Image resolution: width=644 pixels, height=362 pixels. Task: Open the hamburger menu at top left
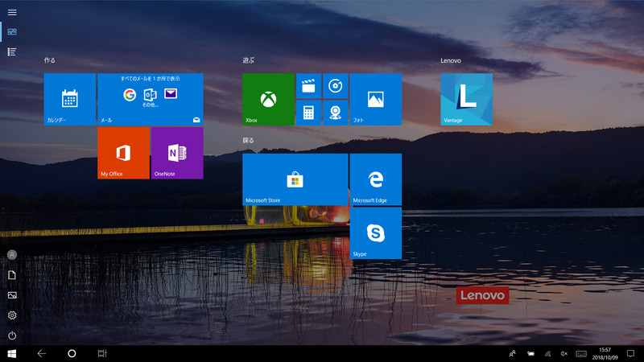(12, 12)
